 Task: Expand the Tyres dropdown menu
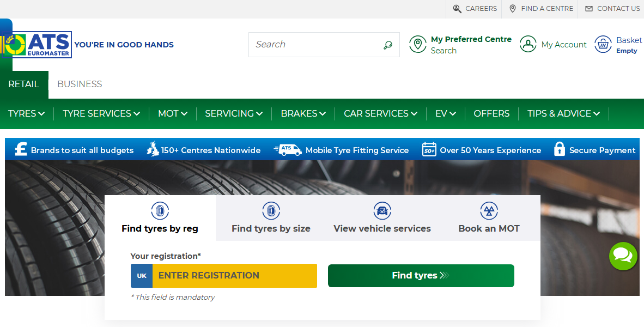(x=26, y=113)
